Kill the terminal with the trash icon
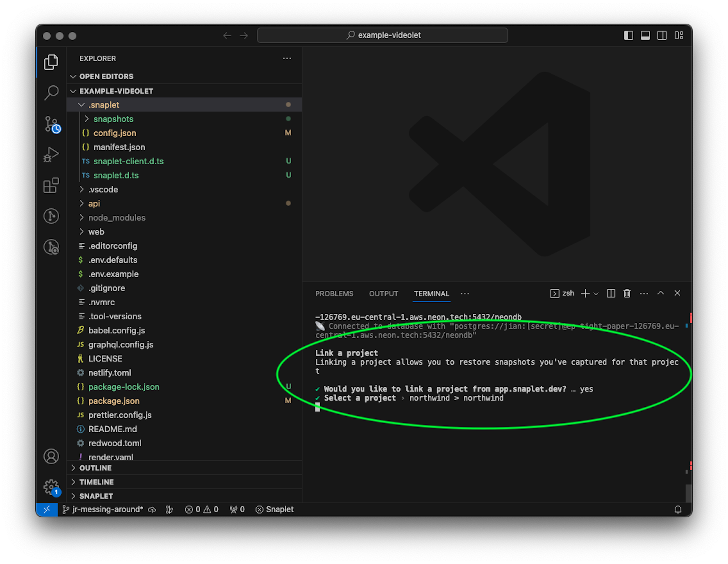Image resolution: width=728 pixels, height=564 pixels. 627,293
